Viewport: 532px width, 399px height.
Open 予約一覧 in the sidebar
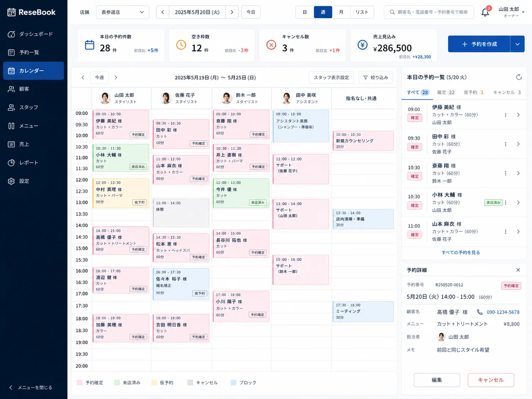[x=33, y=53]
